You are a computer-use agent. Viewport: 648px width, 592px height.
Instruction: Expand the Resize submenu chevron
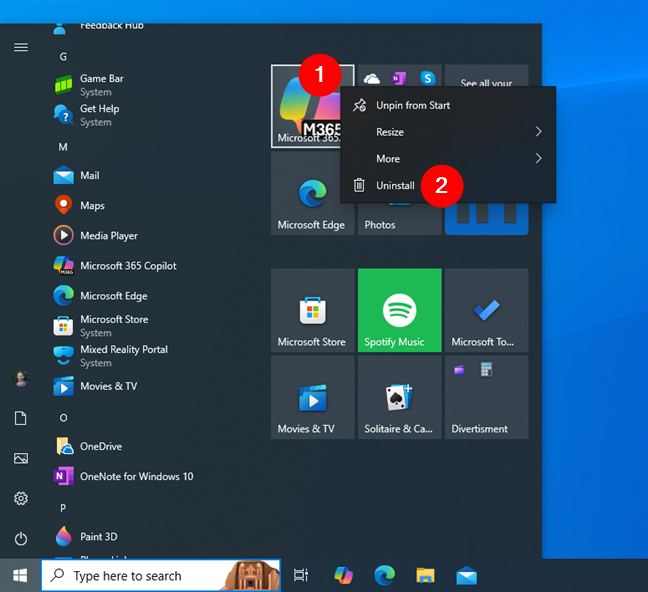(538, 132)
